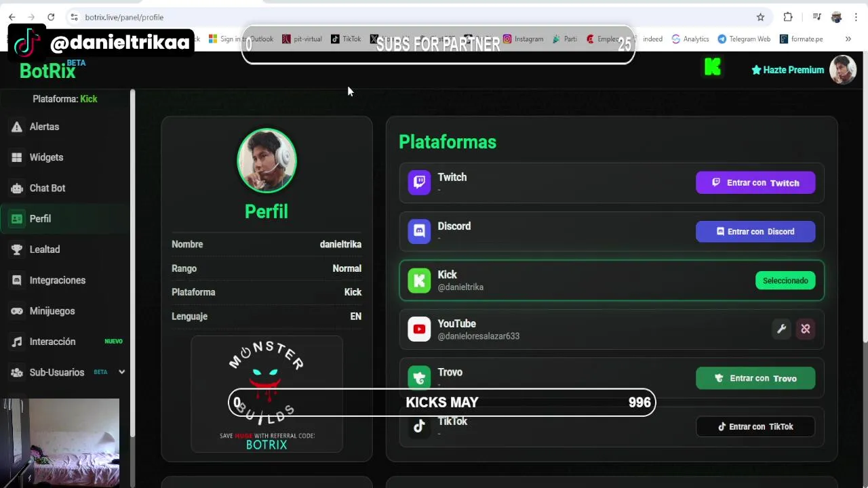Click the YouTube wrench settings icon
Viewport: 868px width, 488px height.
tap(781, 329)
